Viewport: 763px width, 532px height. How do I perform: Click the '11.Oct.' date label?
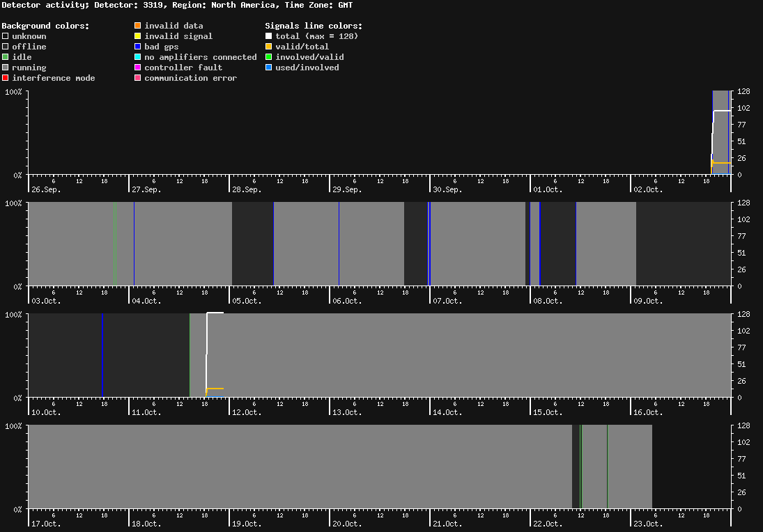tap(146, 412)
